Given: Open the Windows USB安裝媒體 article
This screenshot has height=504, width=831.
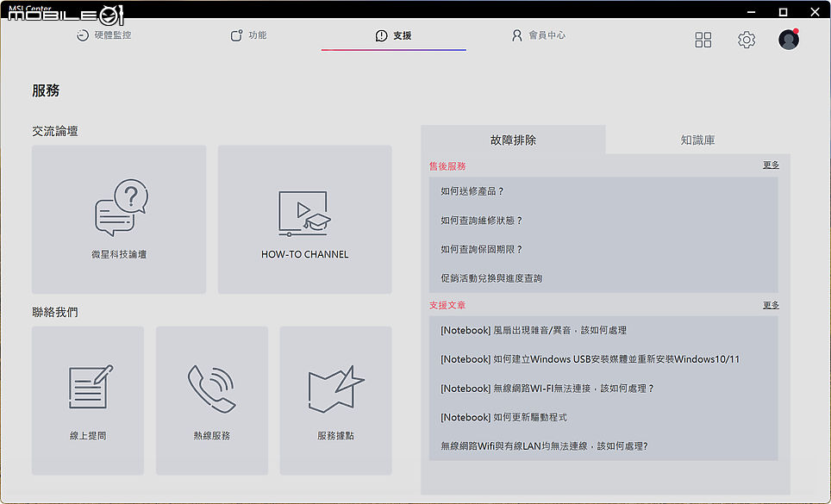Looking at the screenshot, I should pos(603,359).
